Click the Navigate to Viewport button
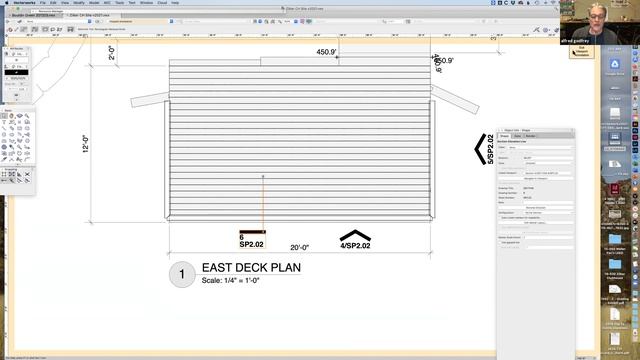640x360 pixels. click(x=536, y=178)
